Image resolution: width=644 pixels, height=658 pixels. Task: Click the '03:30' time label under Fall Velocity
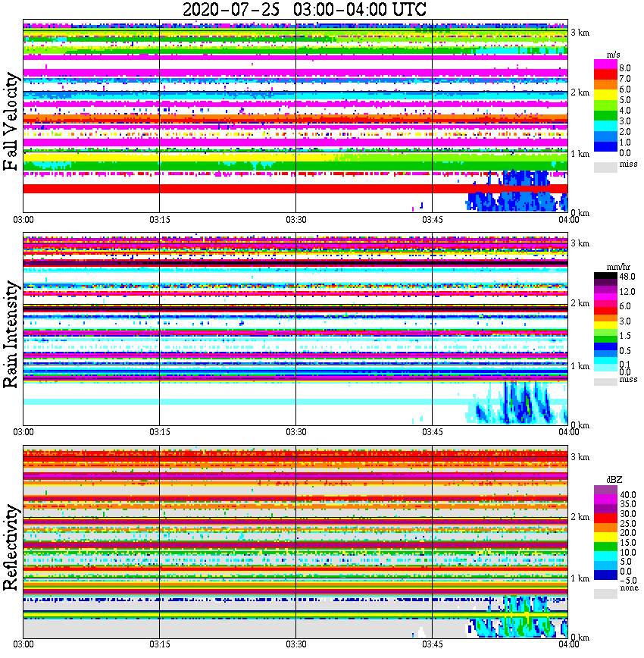click(x=295, y=220)
